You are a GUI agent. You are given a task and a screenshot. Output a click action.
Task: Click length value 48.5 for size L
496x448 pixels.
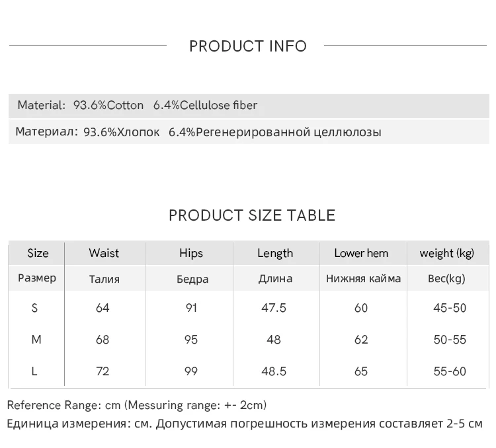pos(274,371)
